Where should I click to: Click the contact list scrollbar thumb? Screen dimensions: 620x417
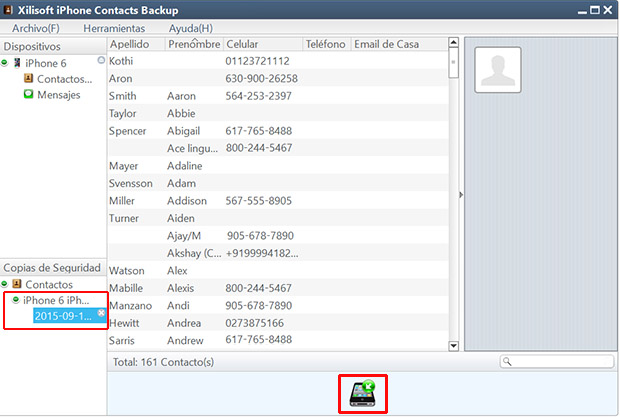click(x=454, y=62)
